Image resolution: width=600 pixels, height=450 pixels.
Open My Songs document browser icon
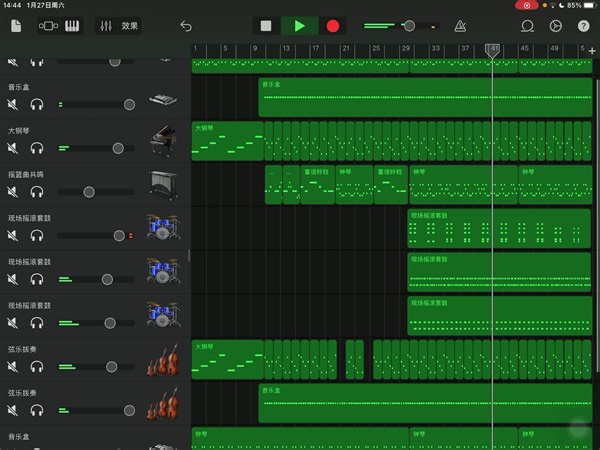(x=16, y=26)
